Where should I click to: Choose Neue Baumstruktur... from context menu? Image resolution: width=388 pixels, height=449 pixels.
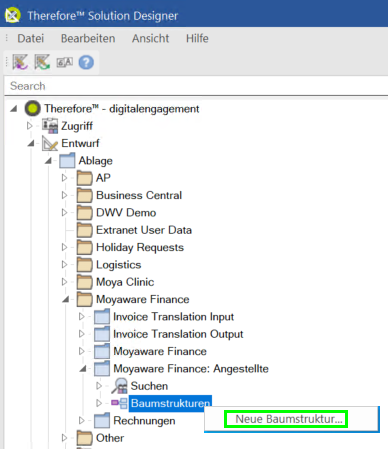289,419
